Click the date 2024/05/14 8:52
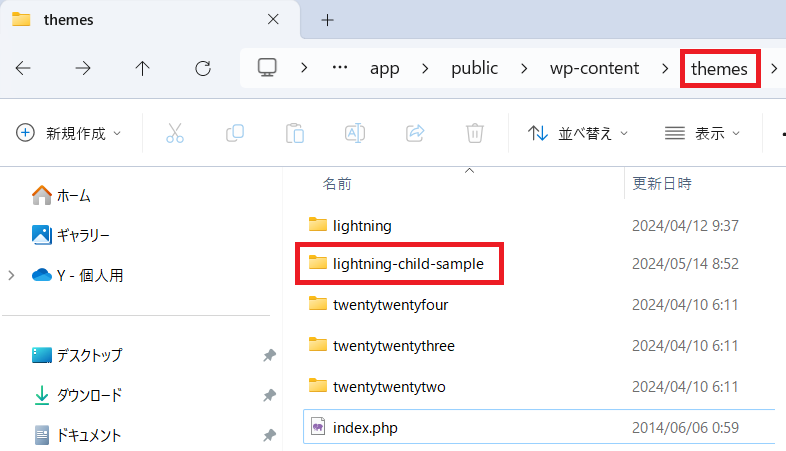 [685, 264]
